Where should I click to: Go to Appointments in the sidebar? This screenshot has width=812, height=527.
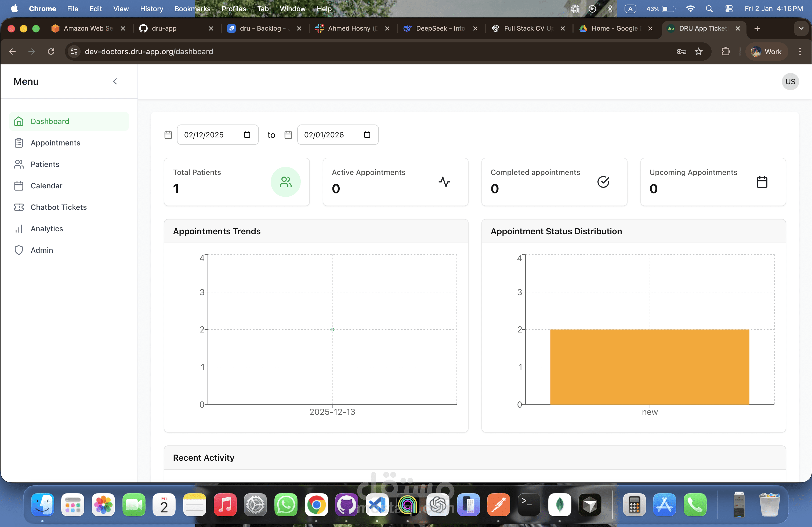tap(55, 142)
